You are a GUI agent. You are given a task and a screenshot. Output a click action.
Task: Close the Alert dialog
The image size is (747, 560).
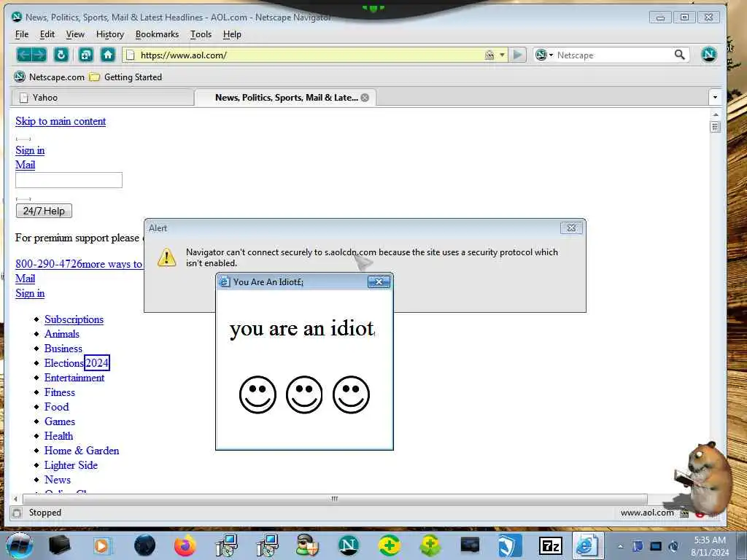click(571, 228)
